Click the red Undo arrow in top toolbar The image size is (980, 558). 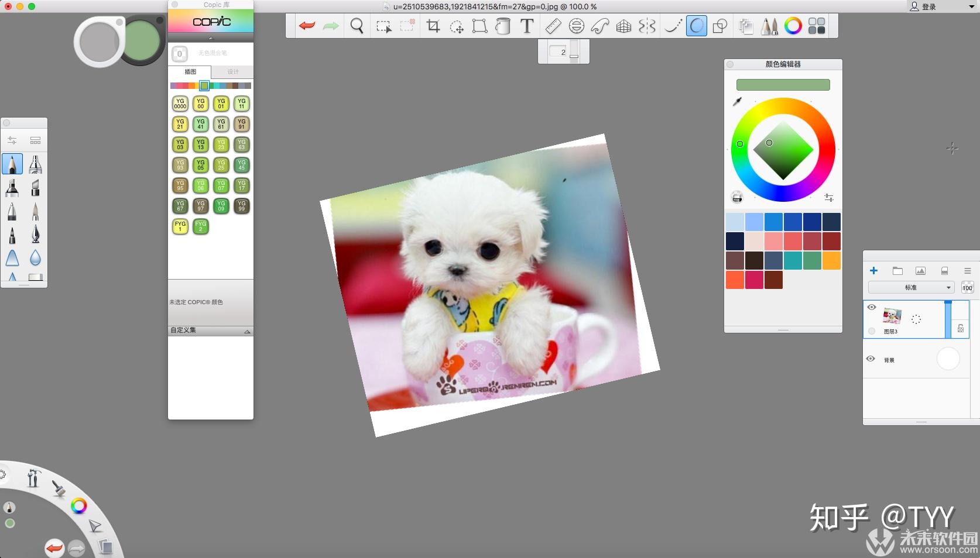point(307,26)
